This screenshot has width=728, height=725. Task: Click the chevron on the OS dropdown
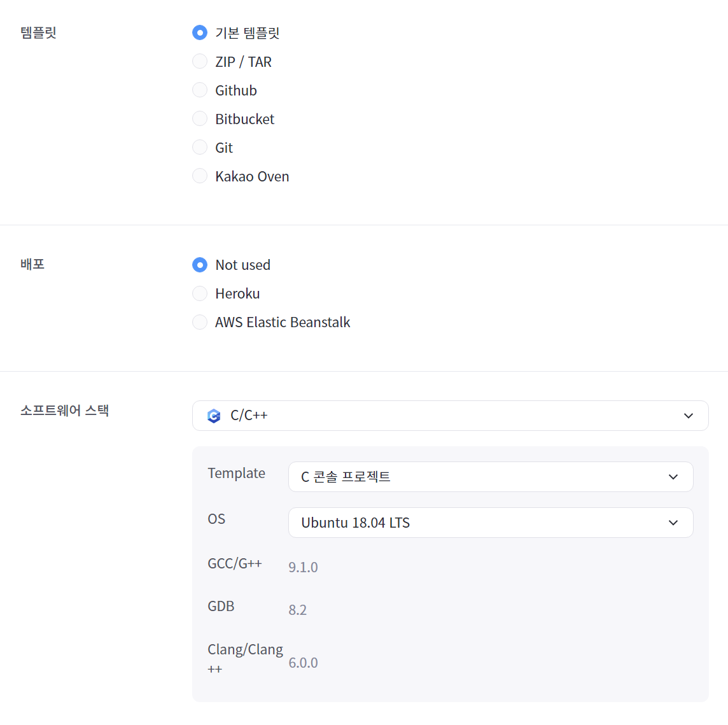(673, 523)
